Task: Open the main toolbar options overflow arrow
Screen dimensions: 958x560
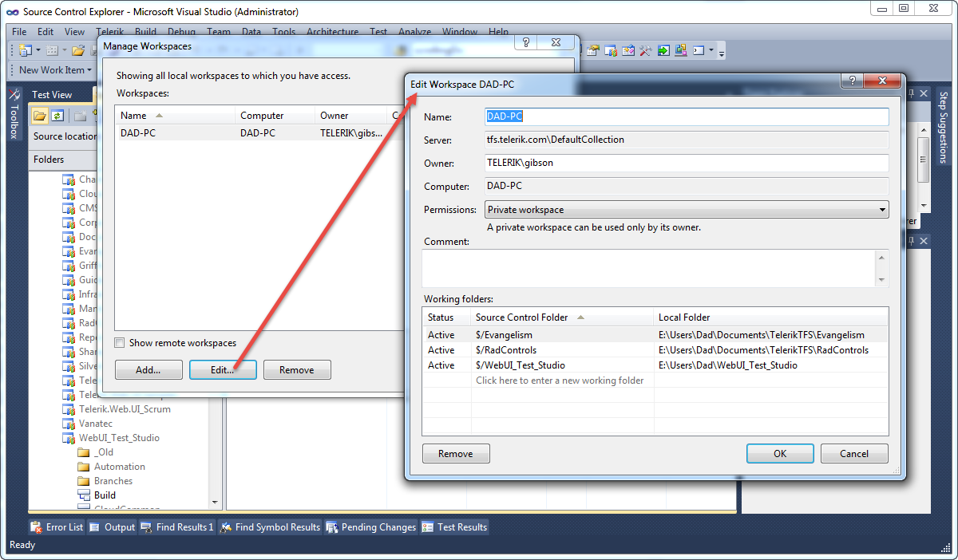Action: pos(722,53)
